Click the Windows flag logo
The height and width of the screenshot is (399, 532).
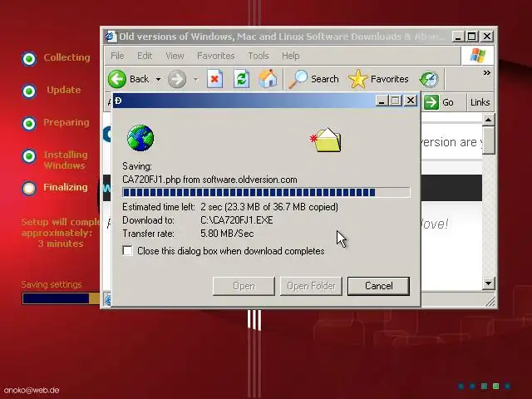(x=478, y=56)
